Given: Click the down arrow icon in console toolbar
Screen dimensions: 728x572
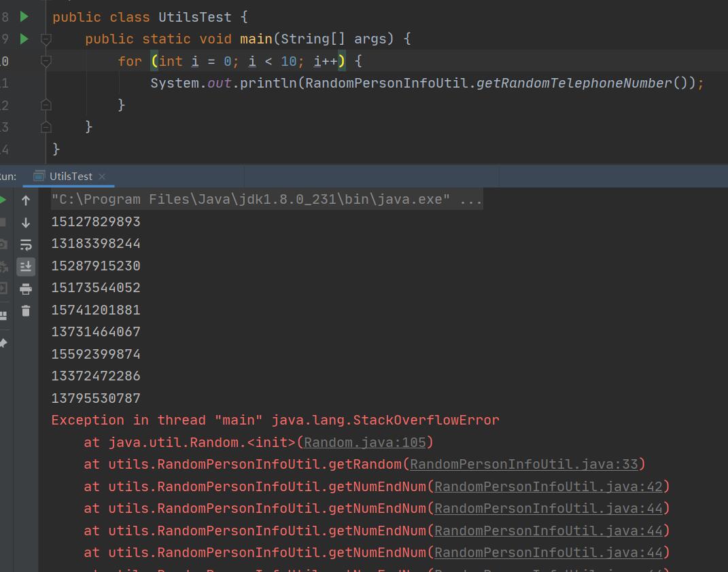Looking at the screenshot, I should click(x=26, y=223).
